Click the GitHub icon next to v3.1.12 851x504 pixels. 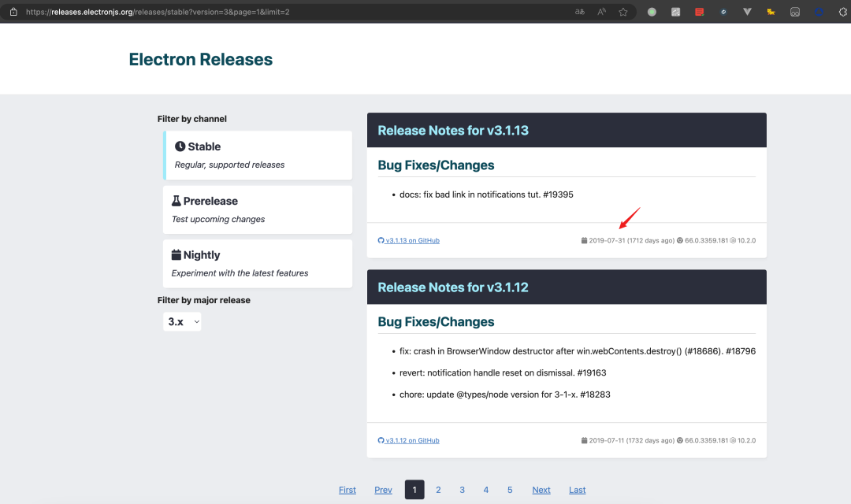point(381,440)
